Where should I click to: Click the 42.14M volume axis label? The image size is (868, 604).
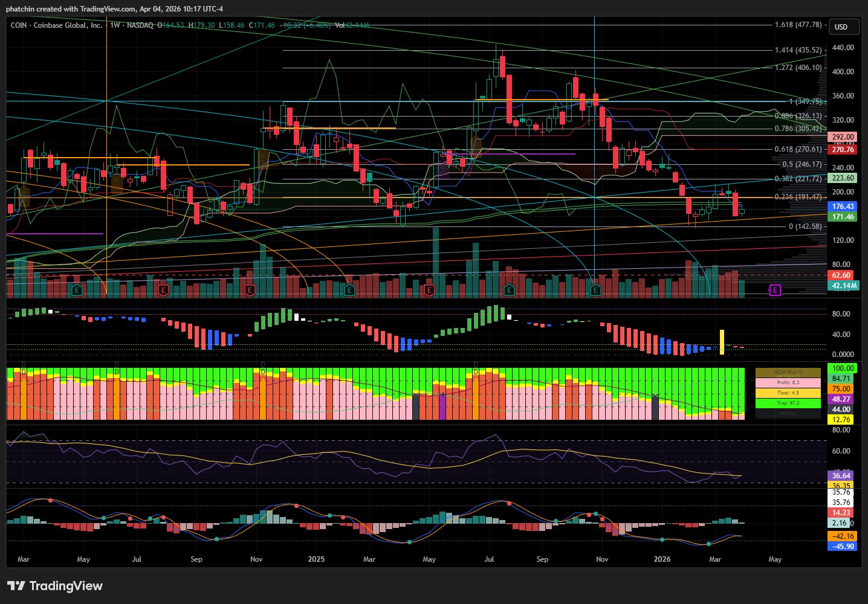(844, 286)
